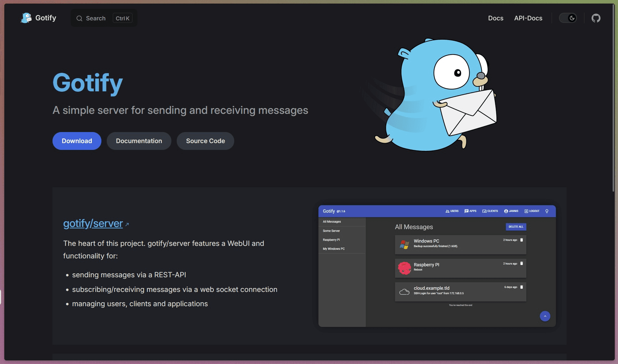Click the Gotify site title in navbar

(x=46, y=18)
